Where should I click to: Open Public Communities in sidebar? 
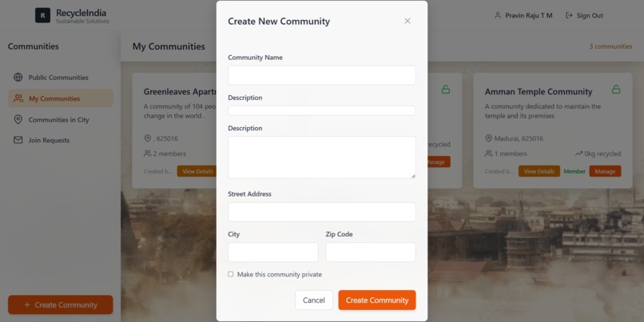[61, 78]
